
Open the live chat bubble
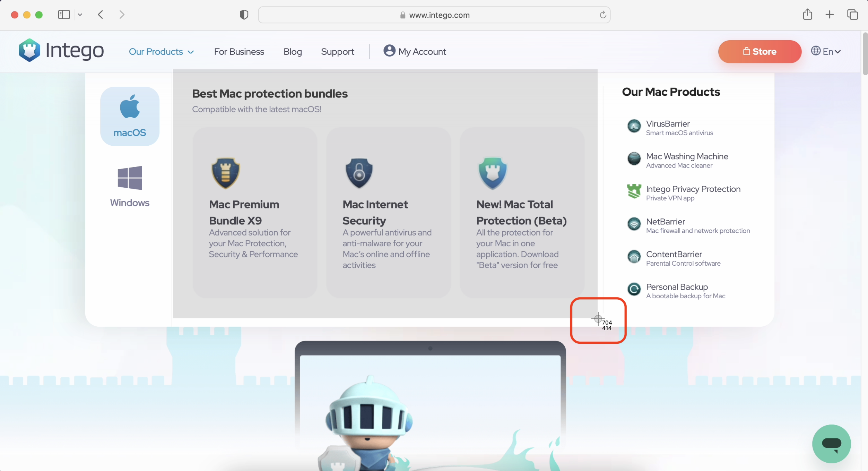tap(831, 444)
